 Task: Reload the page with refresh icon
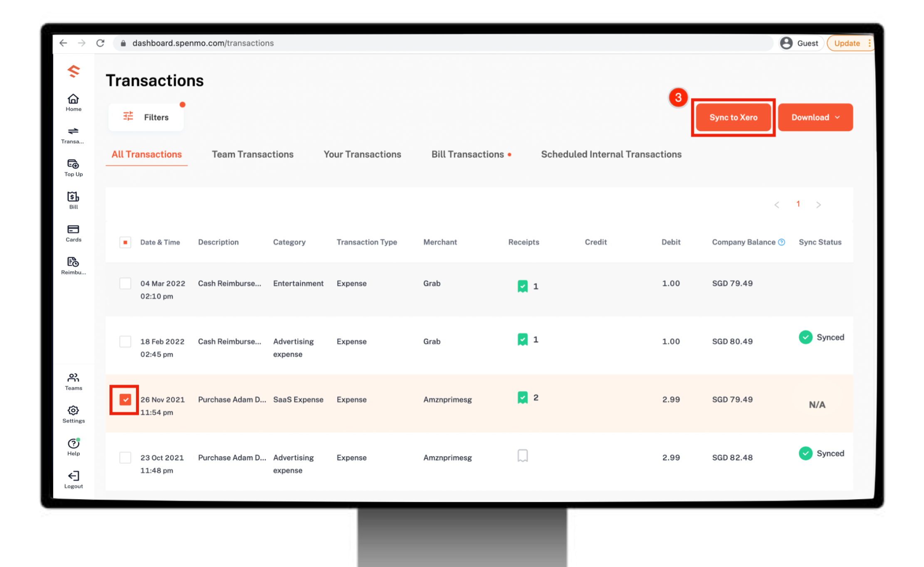coord(100,43)
